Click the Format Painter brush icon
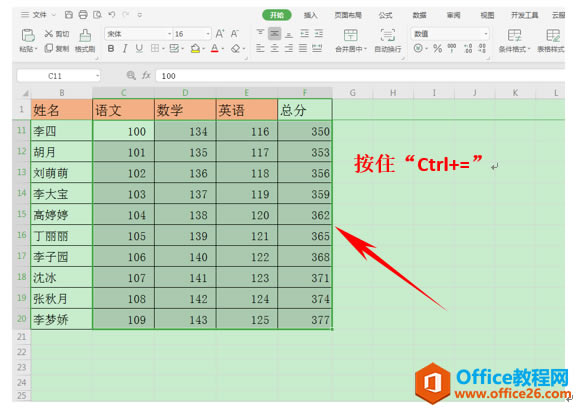The width and height of the screenshot is (578, 411). 86,35
